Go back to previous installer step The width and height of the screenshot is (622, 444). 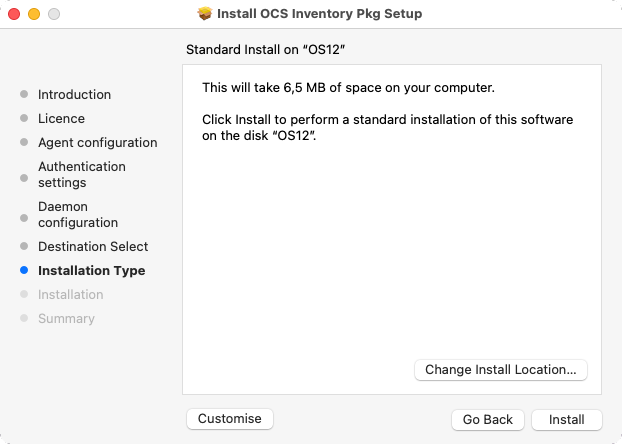tap(488, 419)
